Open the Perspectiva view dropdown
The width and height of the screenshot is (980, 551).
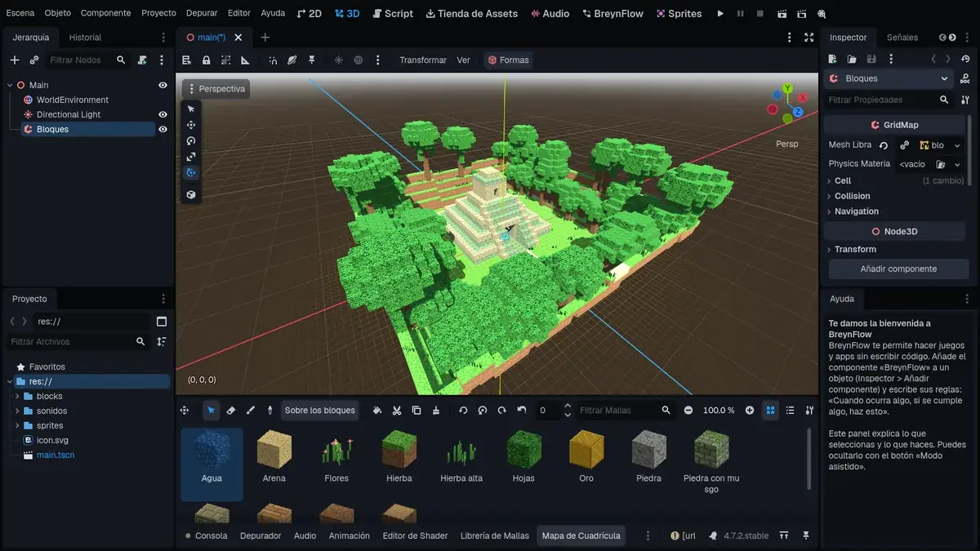point(216,89)
